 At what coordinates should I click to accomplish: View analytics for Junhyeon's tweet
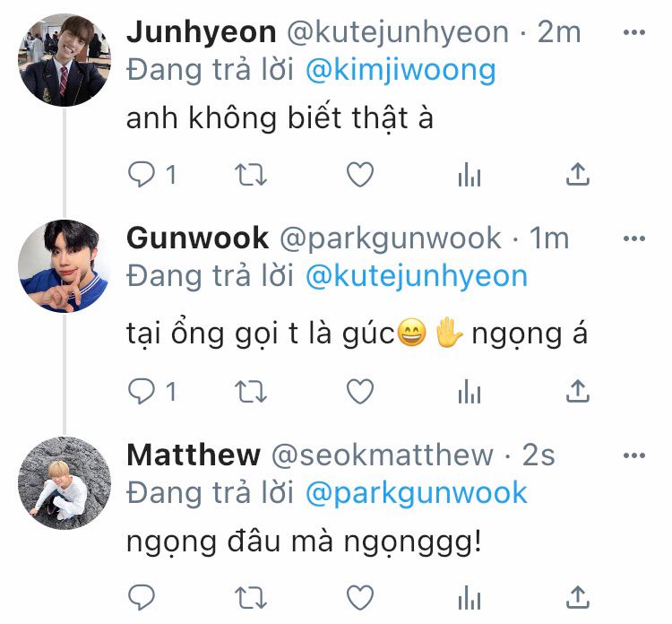[470, 175]
